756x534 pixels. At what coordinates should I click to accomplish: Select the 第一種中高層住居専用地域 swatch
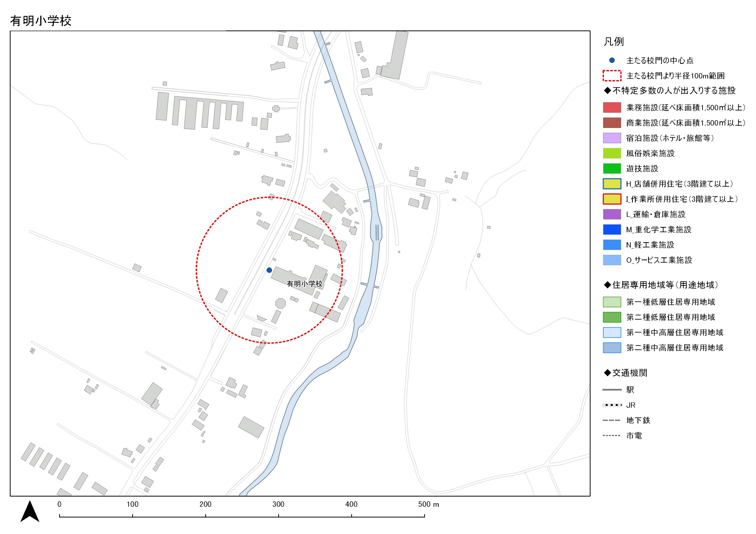[612, 333]
